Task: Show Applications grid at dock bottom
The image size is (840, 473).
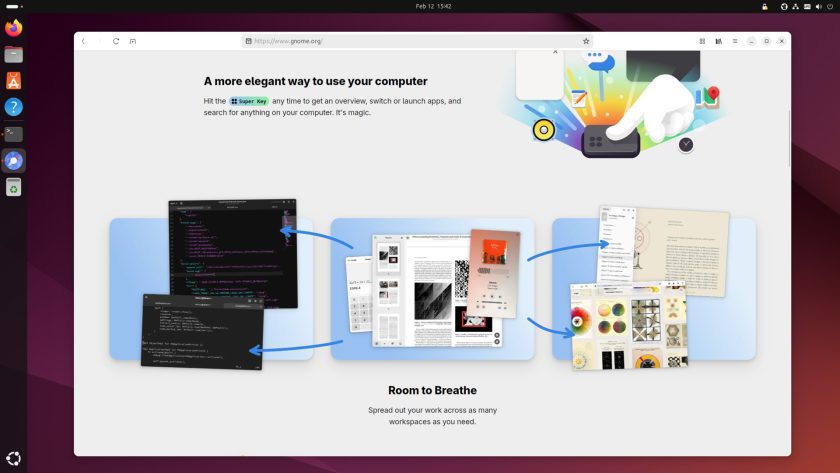Action: (x=14, y=459)
